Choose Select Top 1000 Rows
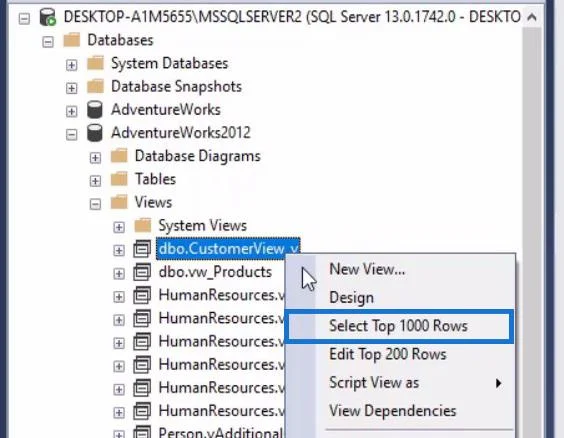 pyautogui.click(x=399, y=326)
